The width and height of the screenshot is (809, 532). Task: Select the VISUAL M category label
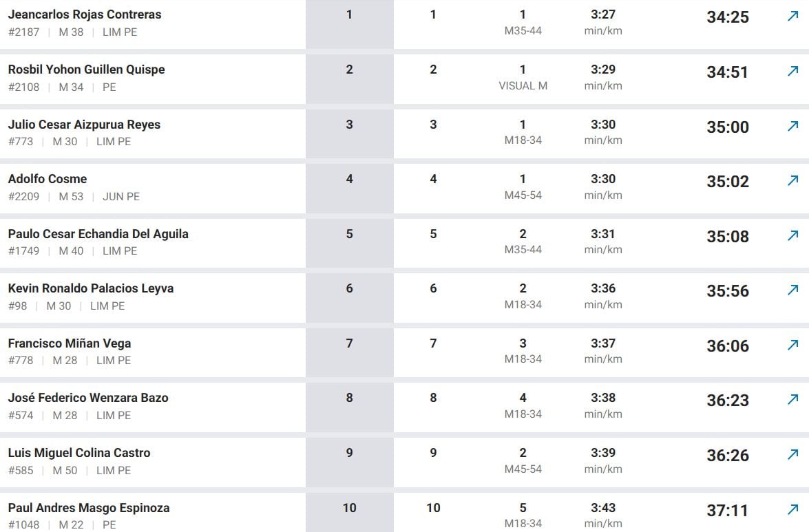tap(523, 86)
